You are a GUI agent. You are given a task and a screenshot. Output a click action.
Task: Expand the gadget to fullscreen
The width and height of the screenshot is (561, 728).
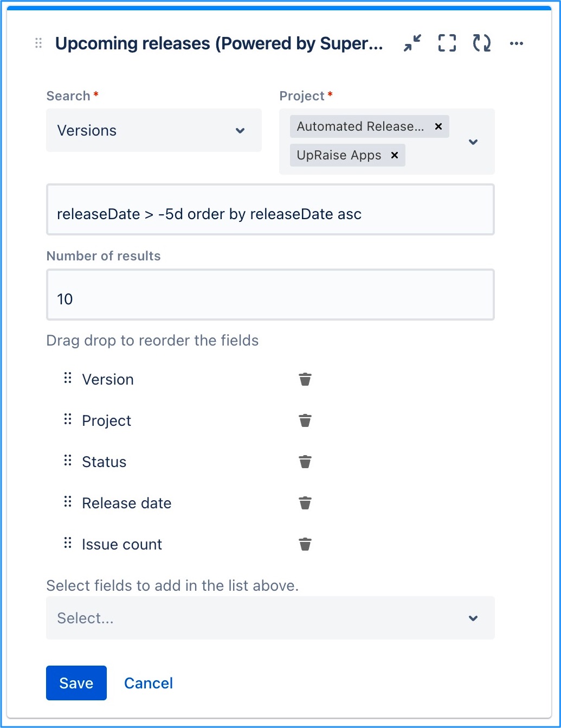click(x=446, y=43)
